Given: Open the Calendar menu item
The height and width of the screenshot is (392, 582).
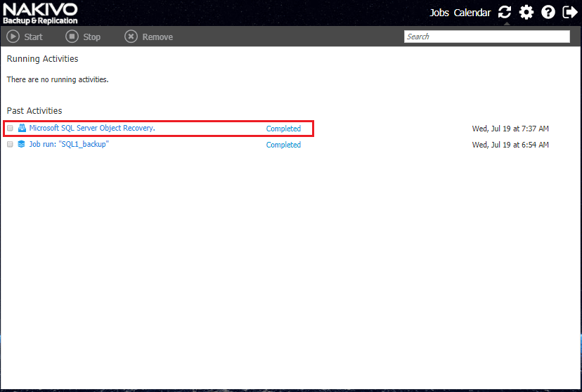Looking at the screenshot, I should click(x=472, y=13).
